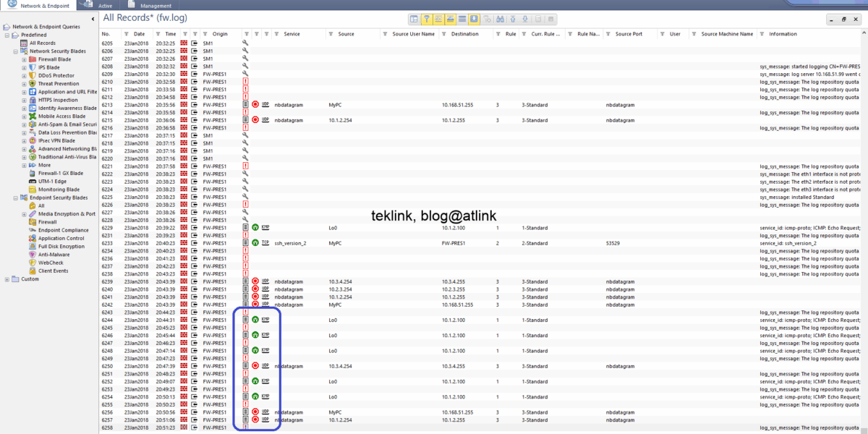The image size is (868, 434).
Task: Open the Management tab
Action: coord(156,5)
